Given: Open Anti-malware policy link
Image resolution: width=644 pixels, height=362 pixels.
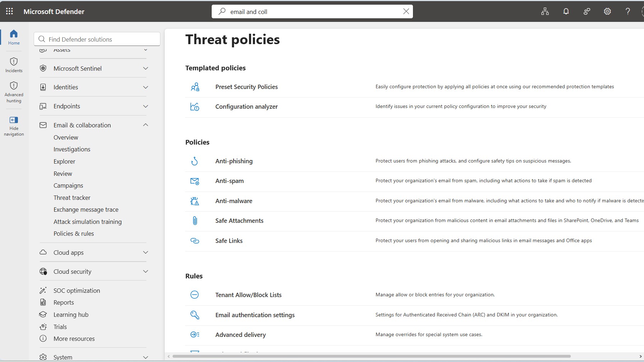Looking at the screenshot, I should [234, 201].
